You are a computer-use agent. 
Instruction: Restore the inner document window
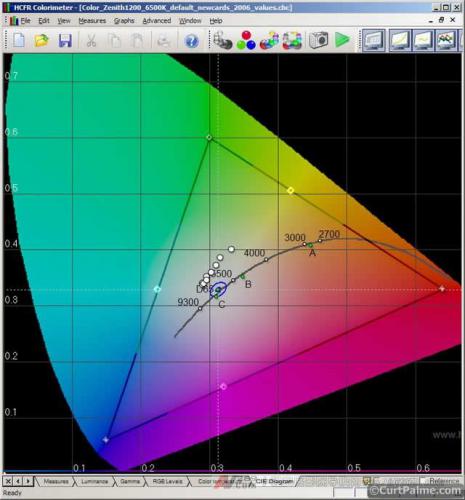click(x=442, y=20)
